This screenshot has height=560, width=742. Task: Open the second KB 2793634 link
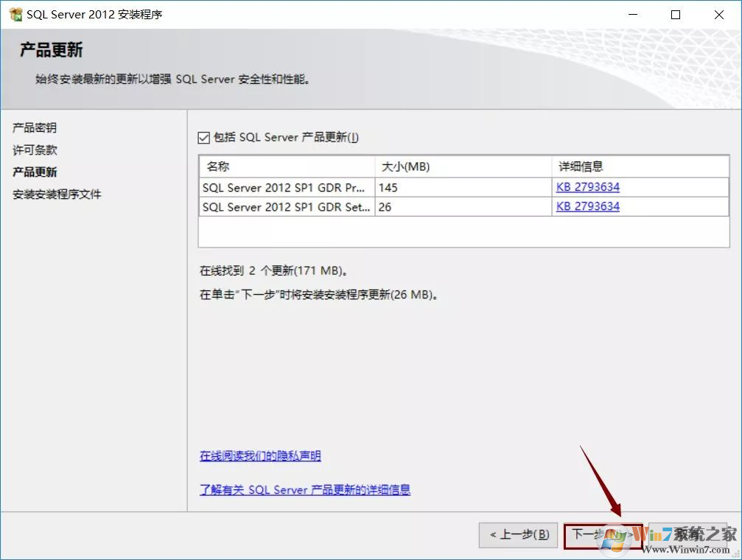(x=587, y=206)
